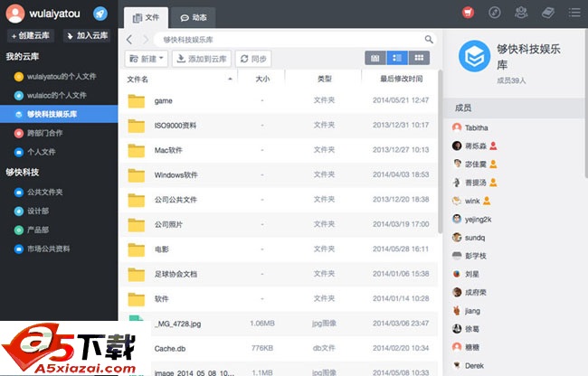Click the 成员 section header
Screen dimensions: 588x376
(514, 108)
